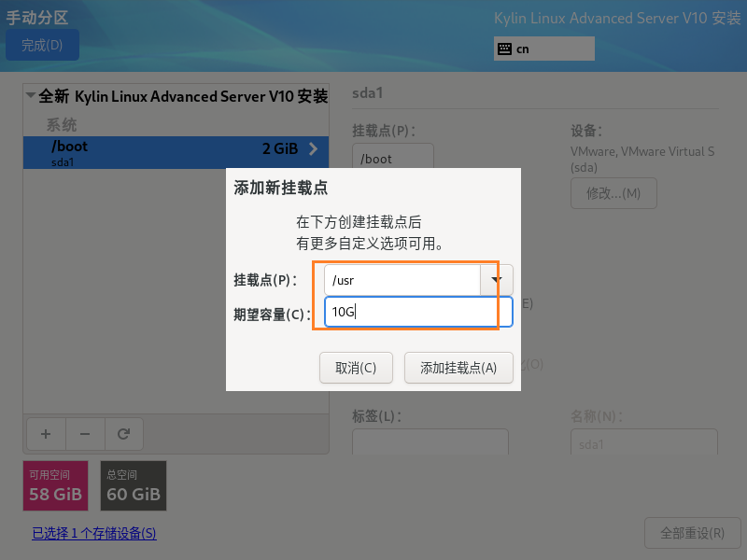This screenshot has height=560, width=747.
Task: Click the 可用空间 58 GiB indicator
Action: [x=55, y=485]
